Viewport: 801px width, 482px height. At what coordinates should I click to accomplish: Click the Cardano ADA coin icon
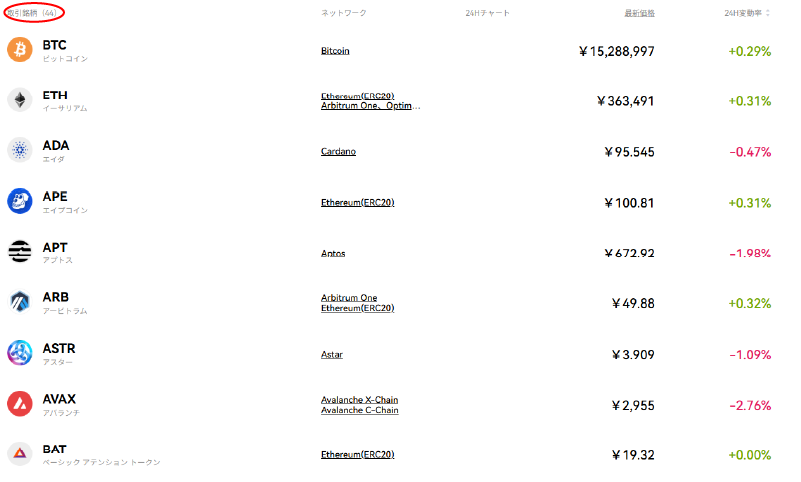[x=20, y=151]
